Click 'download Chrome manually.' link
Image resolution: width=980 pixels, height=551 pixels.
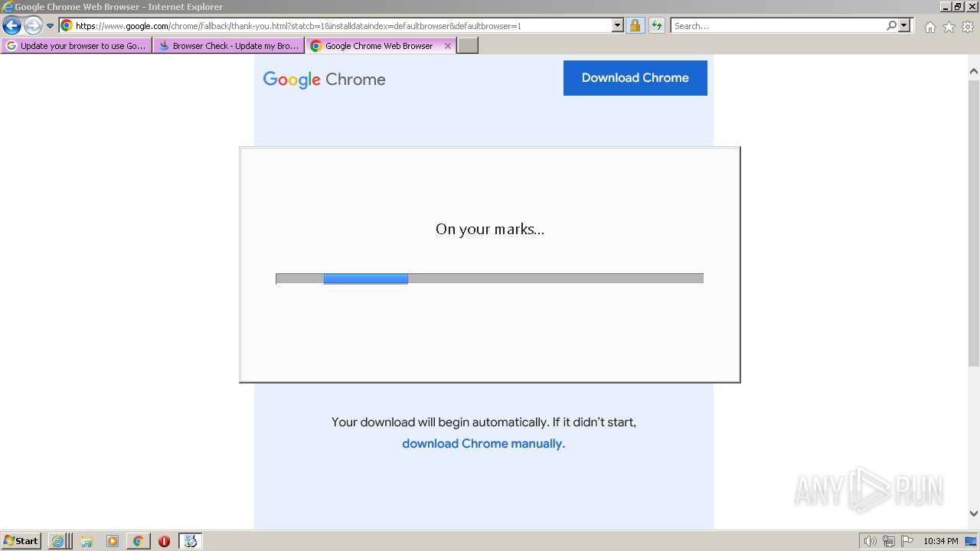point(483,443)
